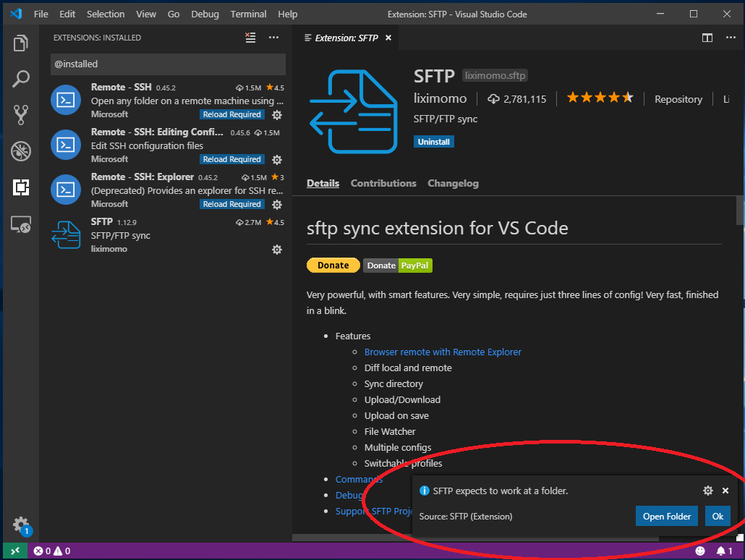Open editor more actions ellipsis
The height and width of the screenshot is (560, 745).
(731, 38)
